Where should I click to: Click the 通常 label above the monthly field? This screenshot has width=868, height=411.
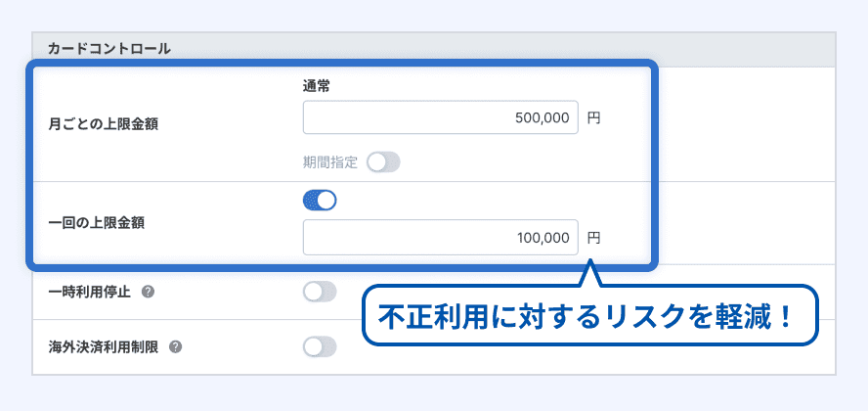click(x=317, y=86)
